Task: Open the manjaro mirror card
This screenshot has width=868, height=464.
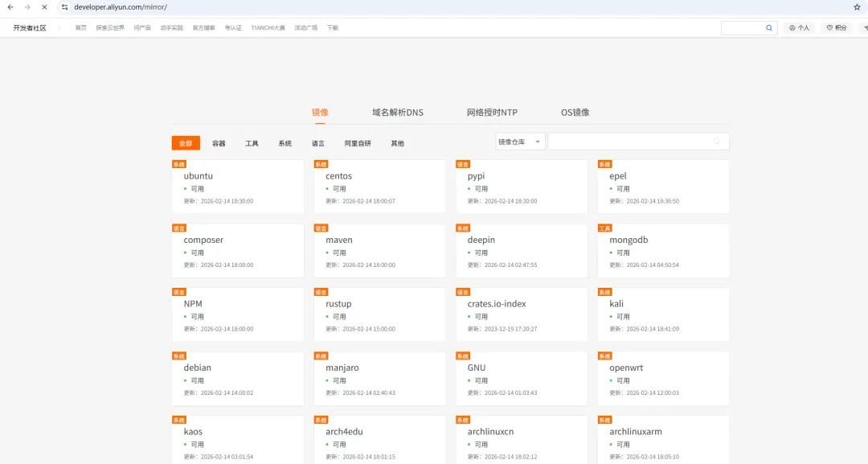Action: point(379,378)
